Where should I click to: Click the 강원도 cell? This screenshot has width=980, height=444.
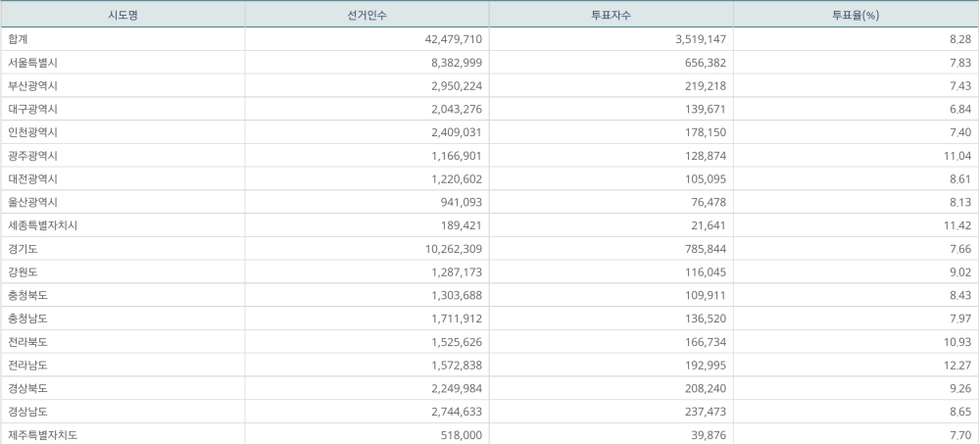click(23, 271)
